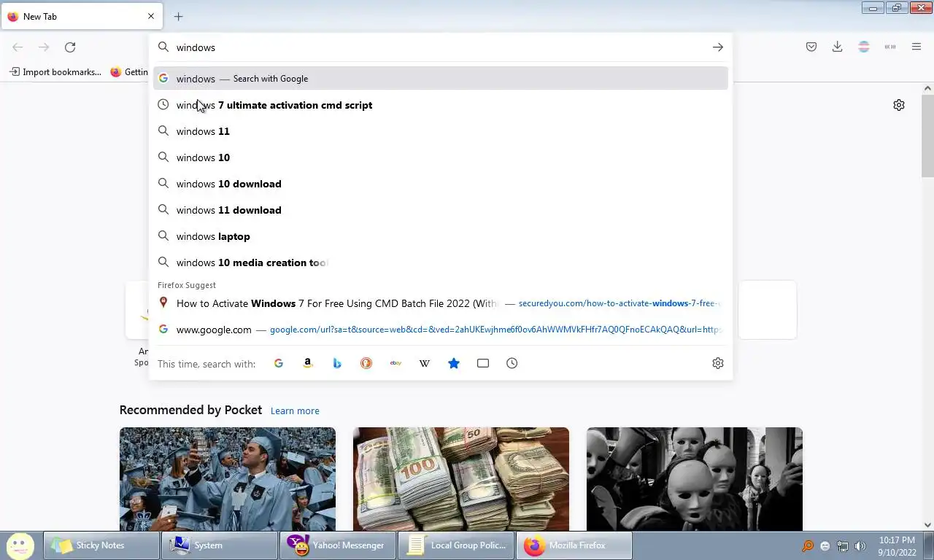934x560 pixels.
Task: Click the scrollbar down arrow
Action: point(927,524)
